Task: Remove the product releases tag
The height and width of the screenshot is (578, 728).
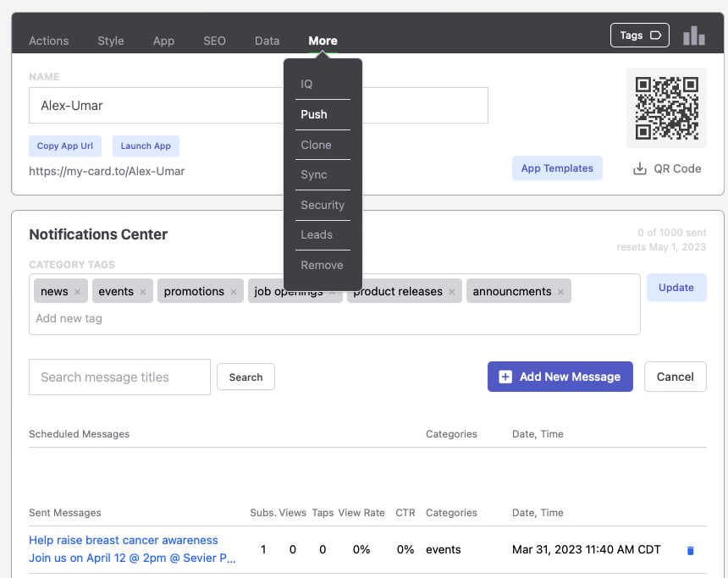Action: [x=452, y=292]
